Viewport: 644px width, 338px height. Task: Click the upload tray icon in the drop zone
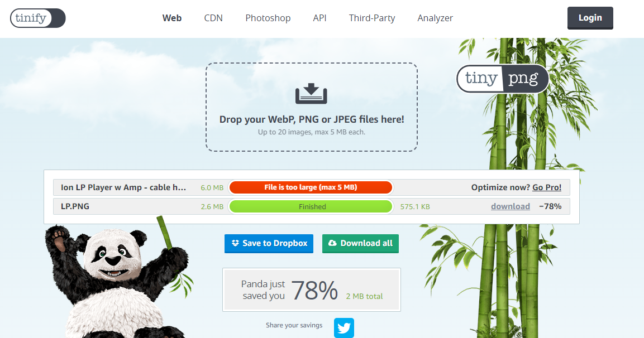tap(311, 94)
